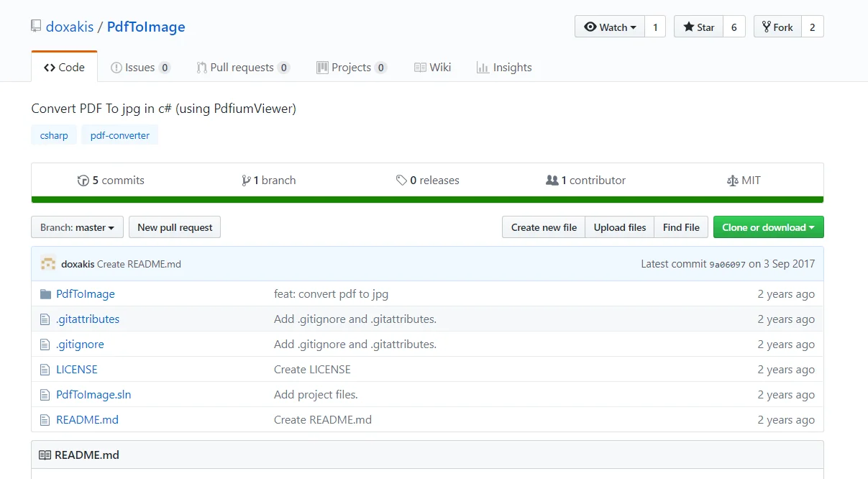Viewport: 868px width, 479px height.
Task: Open the Watch notifications dropdown
Action: (610, 27)
